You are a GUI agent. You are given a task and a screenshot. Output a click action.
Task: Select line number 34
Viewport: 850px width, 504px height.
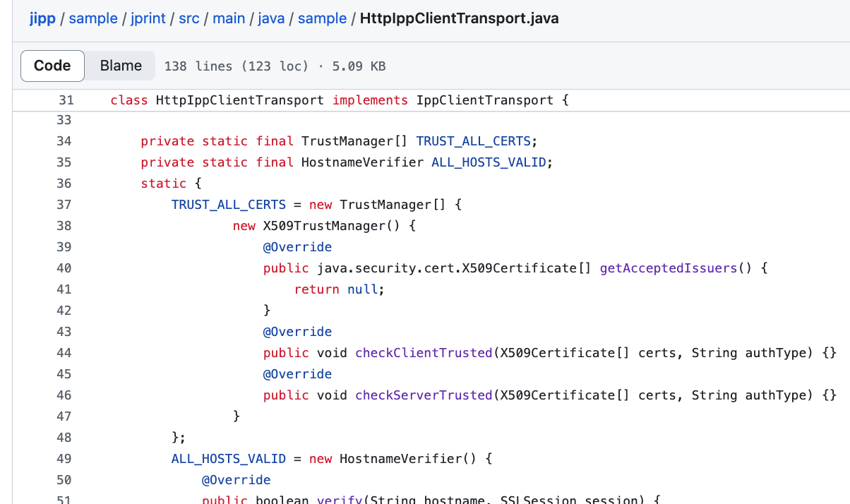64,141
